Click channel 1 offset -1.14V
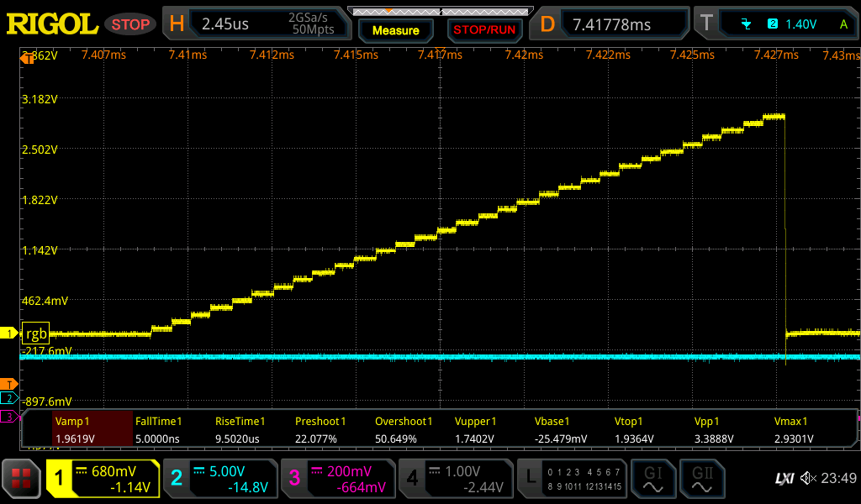 point(130,487)
